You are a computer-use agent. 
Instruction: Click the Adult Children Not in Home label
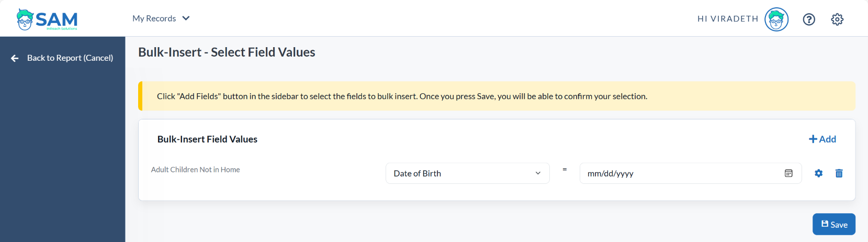tap(196, 170)
